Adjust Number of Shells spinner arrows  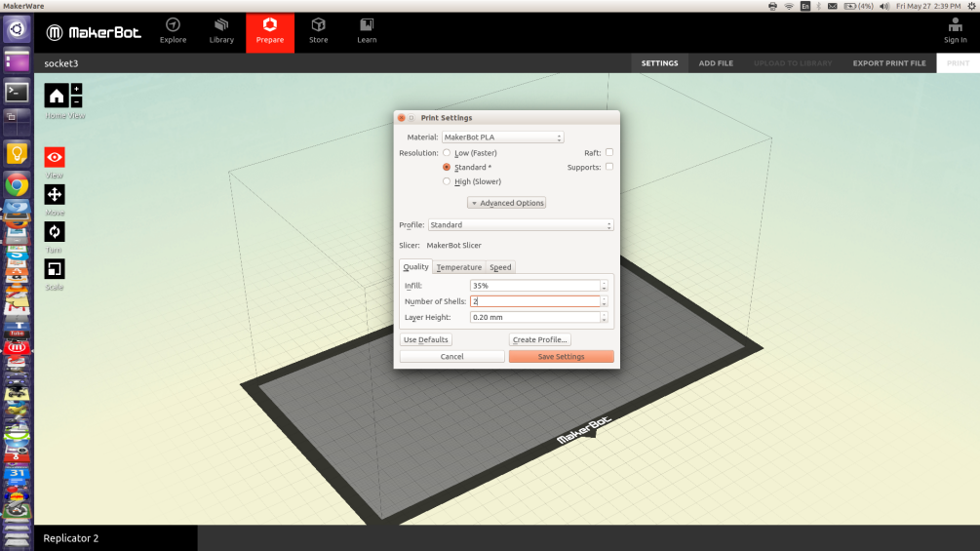pyautogui.click(x=604, y=301)
